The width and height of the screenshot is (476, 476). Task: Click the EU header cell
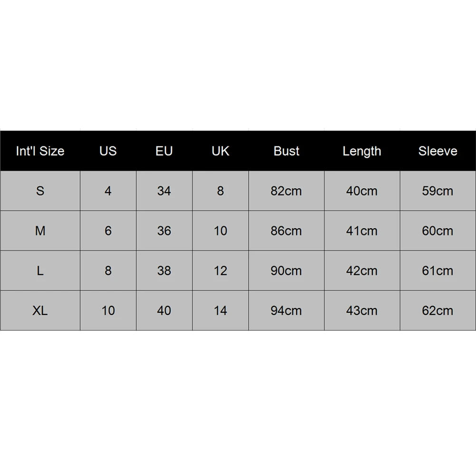[x=164, y=151]
